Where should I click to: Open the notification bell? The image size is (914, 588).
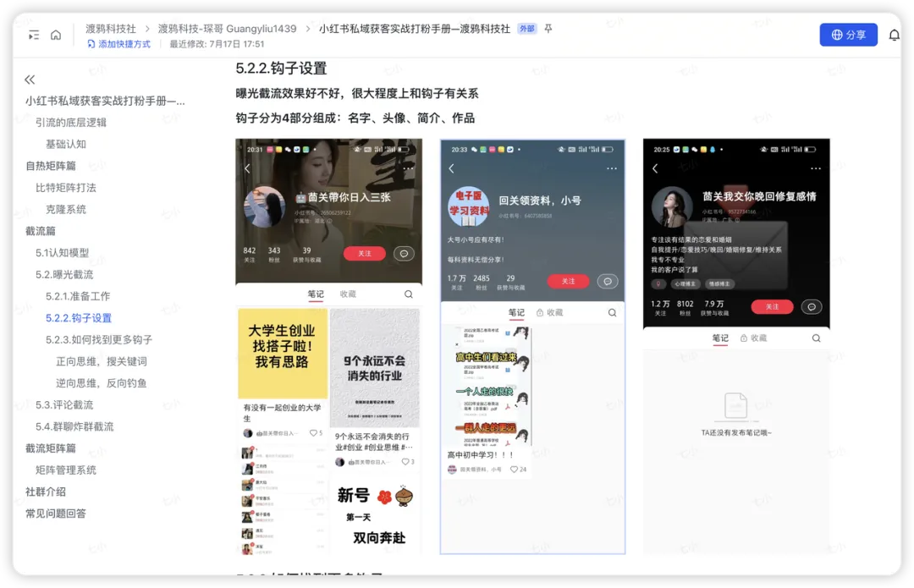tap(894, 36)
